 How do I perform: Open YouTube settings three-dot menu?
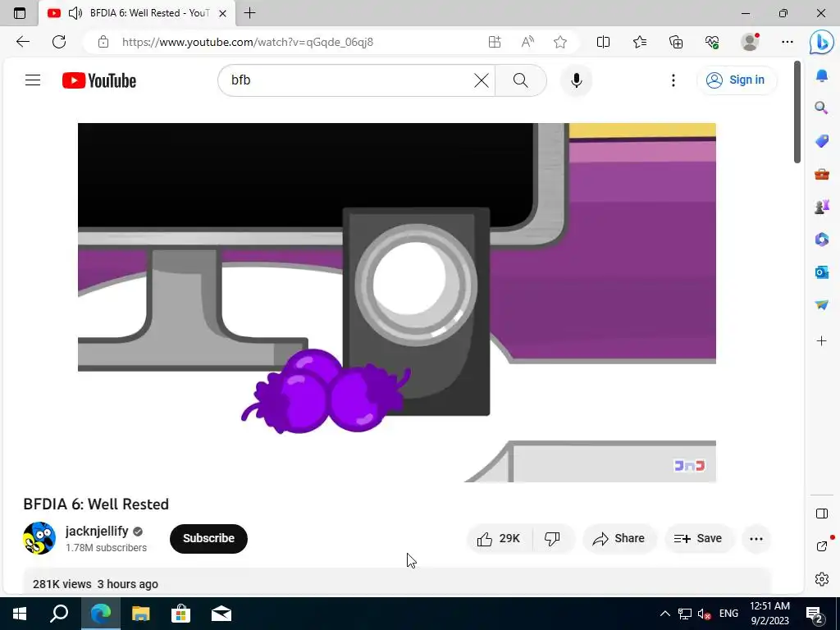click(673, 80)
